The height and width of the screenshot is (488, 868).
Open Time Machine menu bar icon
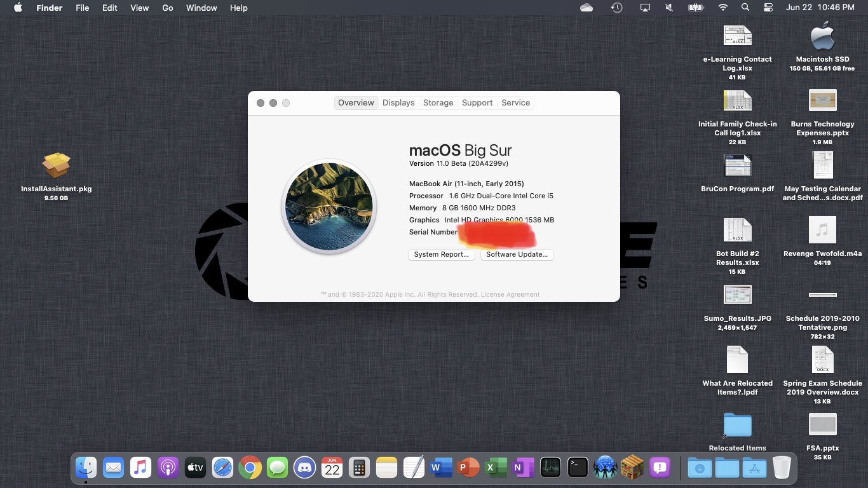click(x=616, y=8)
